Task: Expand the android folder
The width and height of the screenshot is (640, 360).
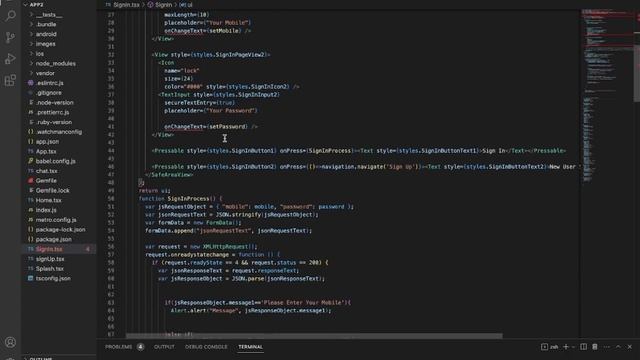Action: (x=46, y=34)
